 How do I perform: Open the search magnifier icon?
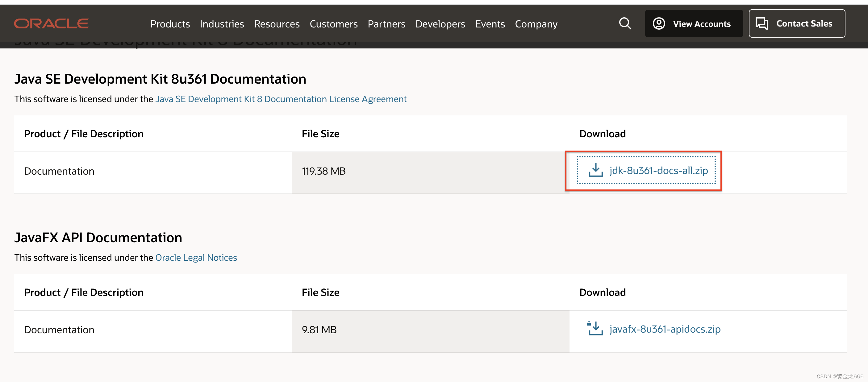pyautogui.click(x=625, y=23)
